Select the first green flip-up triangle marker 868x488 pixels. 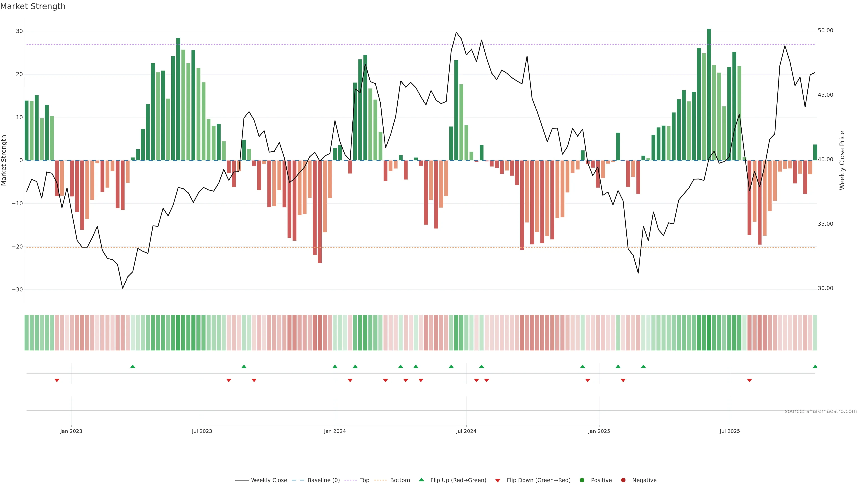(133, 366)
